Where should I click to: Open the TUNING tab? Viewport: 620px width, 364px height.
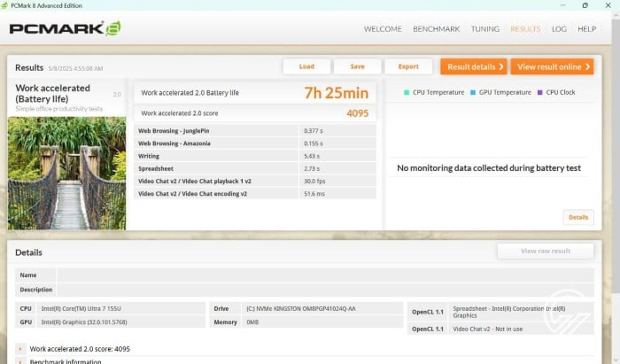click(x=484, y=29)
